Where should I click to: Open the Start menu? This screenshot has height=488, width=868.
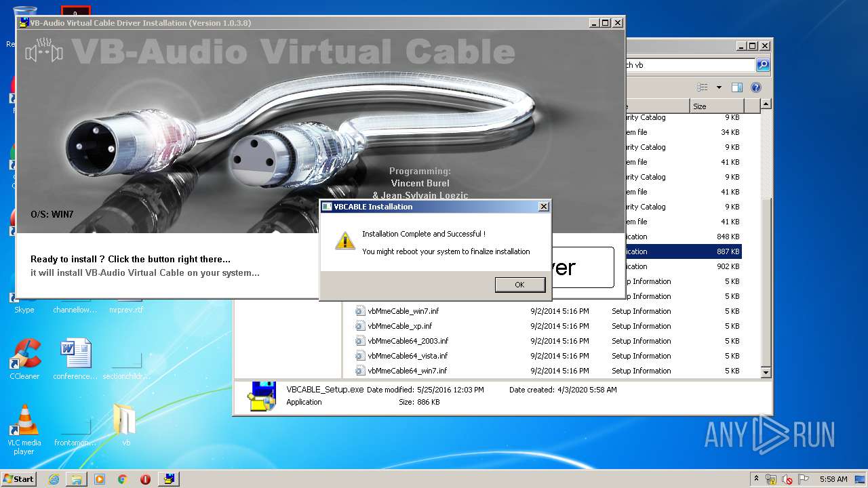coord(18,479)
